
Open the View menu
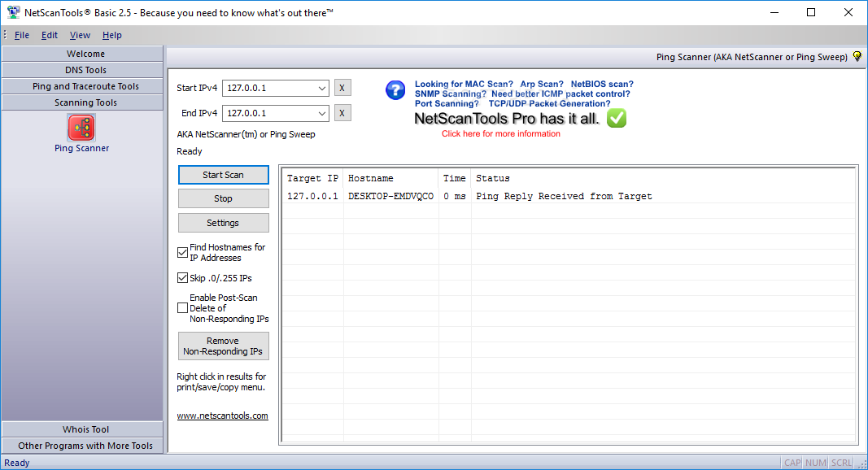point(80,35)
